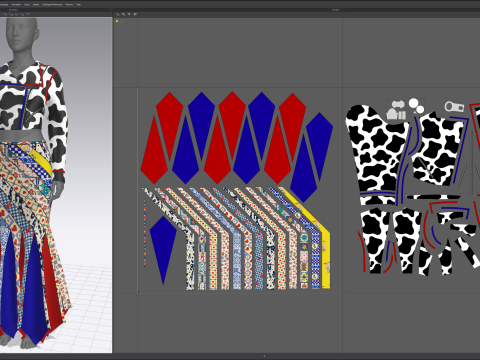The width and height of the screenshot is (480, 360).
Task: Open the 2D window title dropdown arrow
Action: (x=349, y=10)
